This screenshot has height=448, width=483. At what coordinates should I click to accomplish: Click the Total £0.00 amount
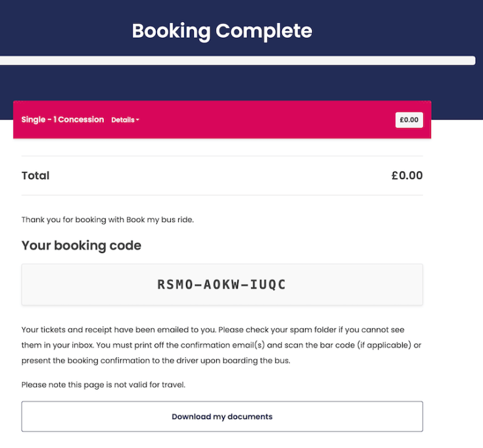407,175
